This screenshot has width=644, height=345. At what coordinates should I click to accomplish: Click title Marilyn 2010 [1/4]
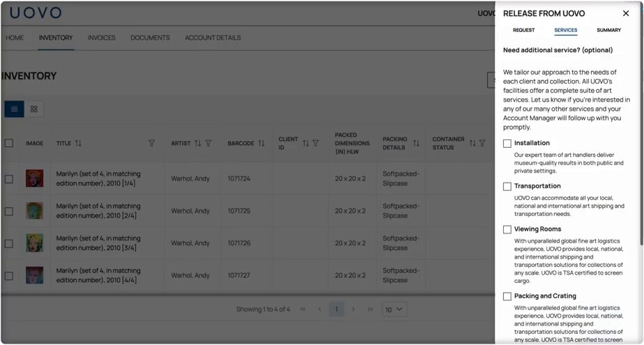(98, 178)
